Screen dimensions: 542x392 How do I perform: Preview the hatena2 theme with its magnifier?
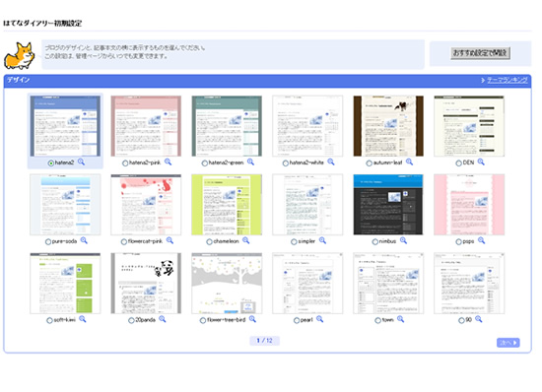pos(81,162)
